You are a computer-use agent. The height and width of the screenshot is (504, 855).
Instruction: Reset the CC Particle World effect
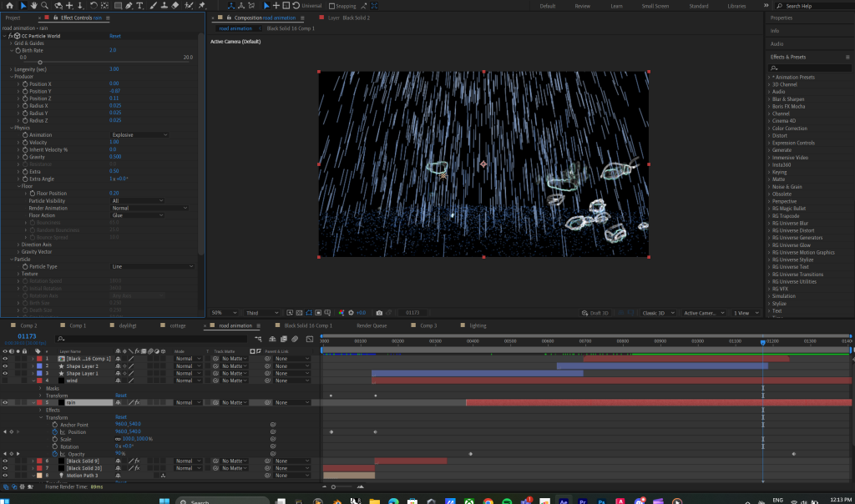pyautogui.click(x=116, y=36)
